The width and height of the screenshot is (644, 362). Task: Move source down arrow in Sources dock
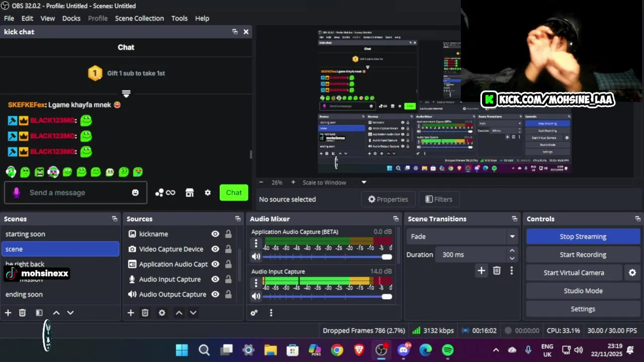pyautogui.click(x=193, y=313)
